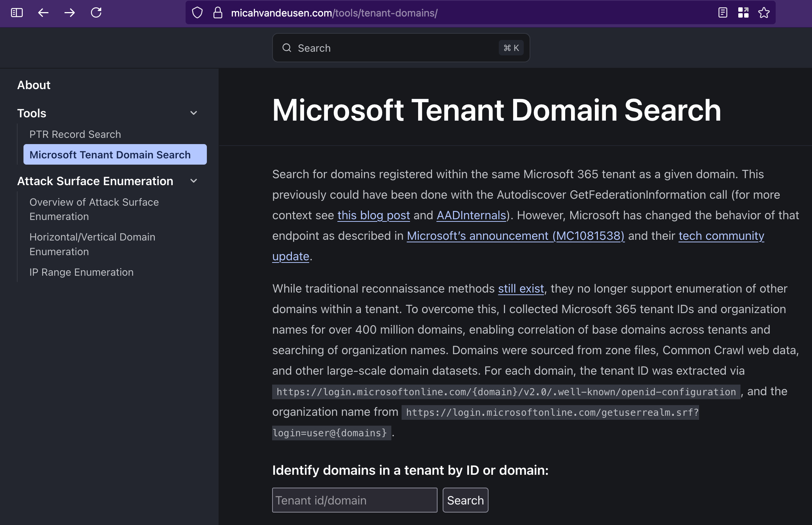
Task: Click the extensions grid icon
Action: point(743,13)
